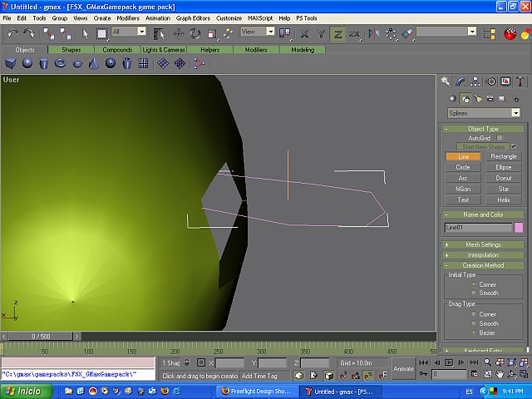Click the pink object color swatch
This screenshot has height=399, width=532.
[519, 227]
